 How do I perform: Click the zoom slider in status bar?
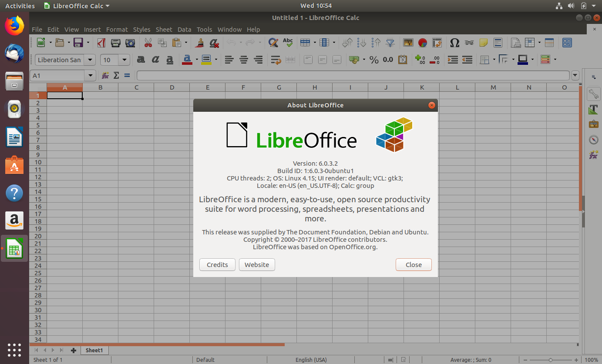pos(551,360)
